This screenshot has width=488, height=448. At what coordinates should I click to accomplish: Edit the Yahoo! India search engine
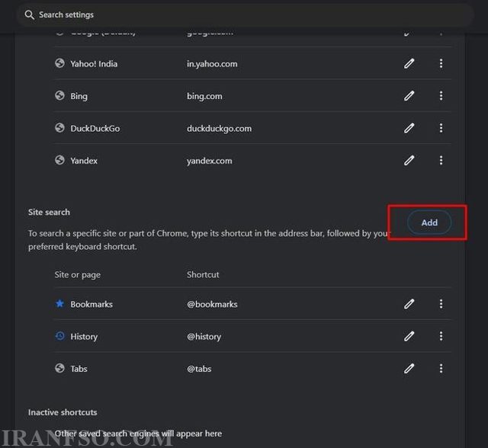(x=409, y=63)
